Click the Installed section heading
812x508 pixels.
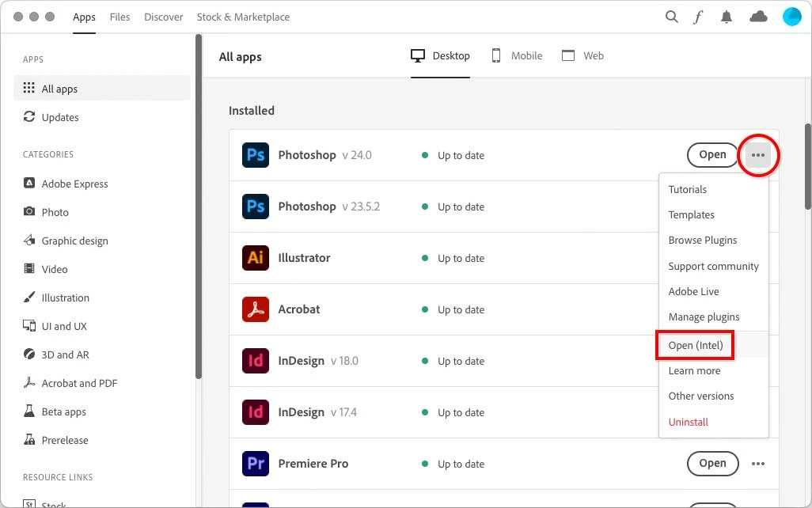coord(252,110)
